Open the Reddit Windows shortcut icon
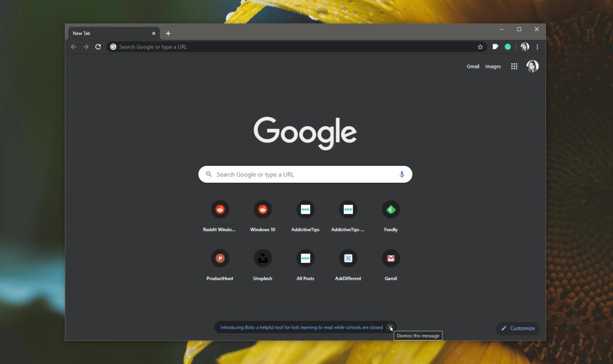This screenshot has width=613, height=364. pyautogui.click(x=220, y=209)
